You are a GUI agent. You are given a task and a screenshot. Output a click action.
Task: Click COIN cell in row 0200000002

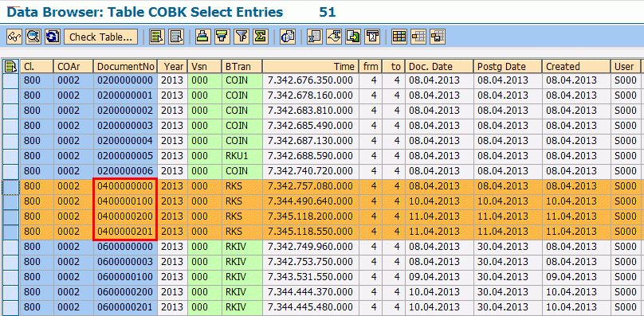coord(242,111)
